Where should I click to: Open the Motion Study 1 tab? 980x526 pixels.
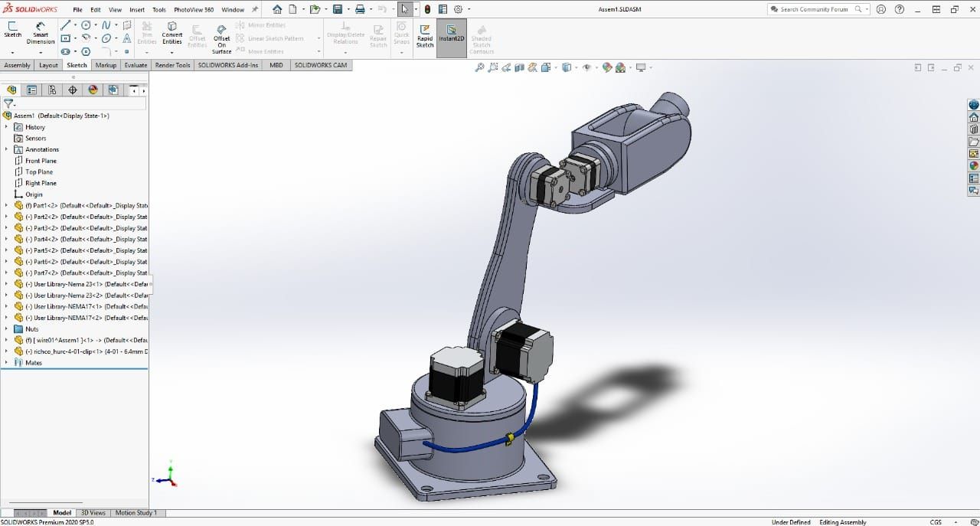coord(136,513)
